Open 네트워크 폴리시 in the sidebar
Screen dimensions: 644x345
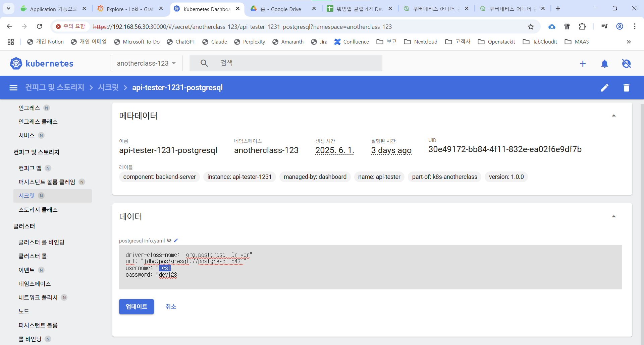point(38,297)
